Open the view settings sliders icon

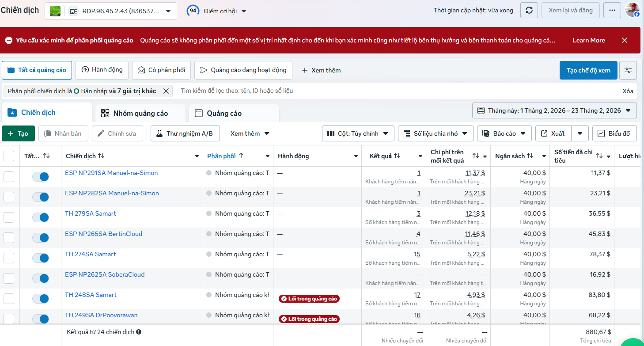pyautogui.click(x=628, y=70)
